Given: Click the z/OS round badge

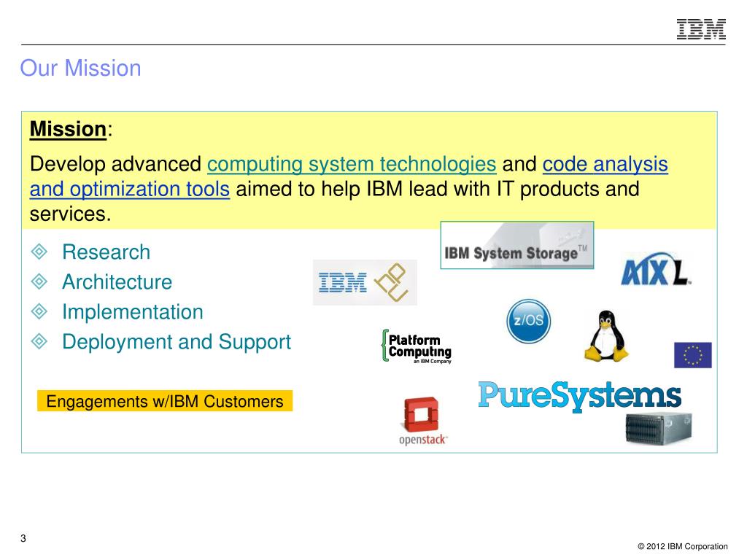Looking at the screenshot, I should click(x=528, y=321).
